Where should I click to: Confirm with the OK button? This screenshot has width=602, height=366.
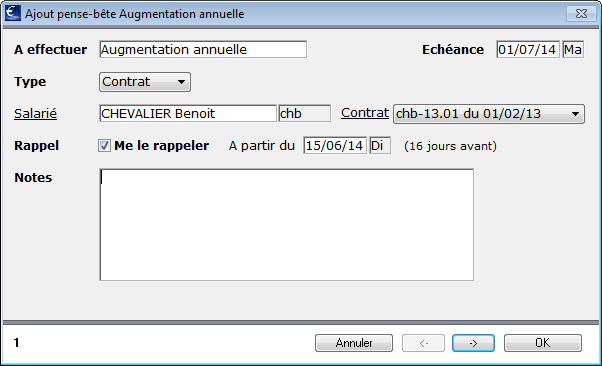(x=542, y=343)
